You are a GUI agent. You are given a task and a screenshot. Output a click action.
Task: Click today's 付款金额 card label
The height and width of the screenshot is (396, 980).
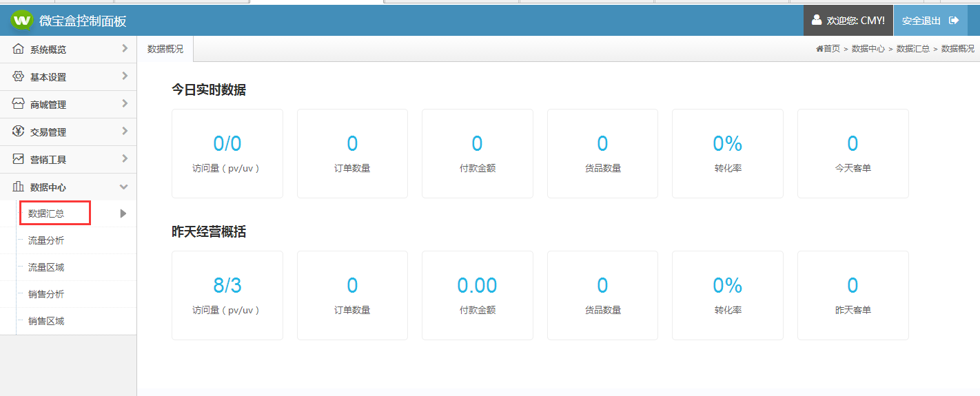pyautogui.click(x=477, y=168)
